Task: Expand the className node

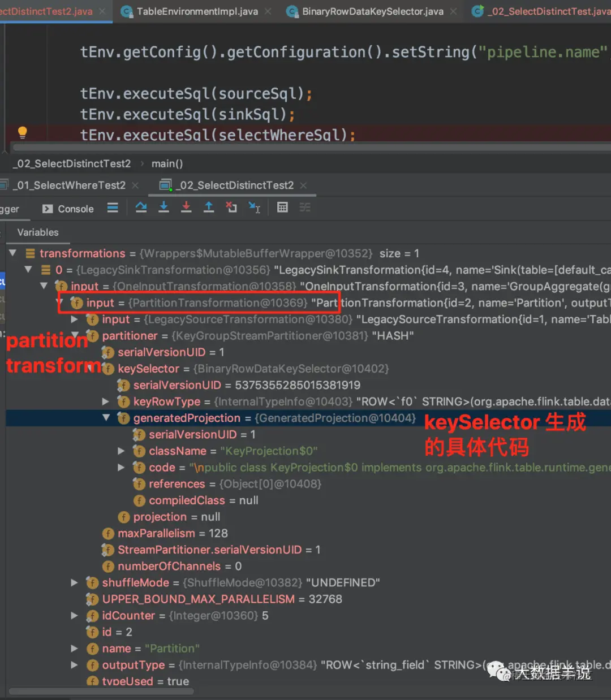Action: 121,451
